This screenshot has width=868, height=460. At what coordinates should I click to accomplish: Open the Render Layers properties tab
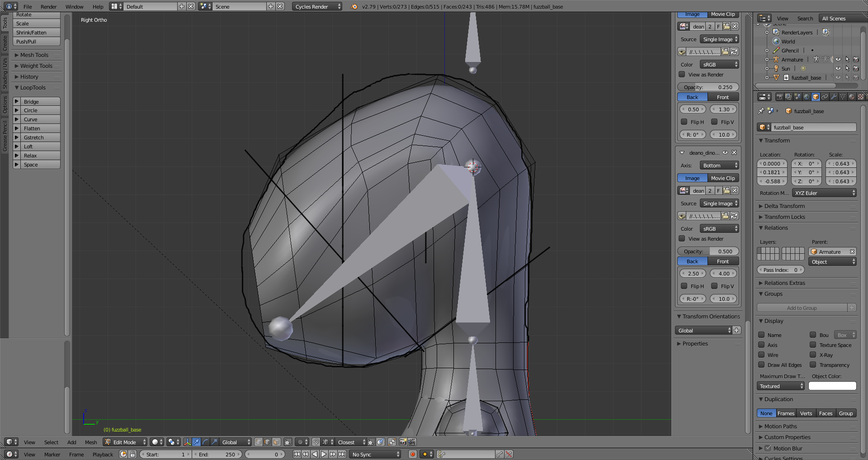[788, 97]
